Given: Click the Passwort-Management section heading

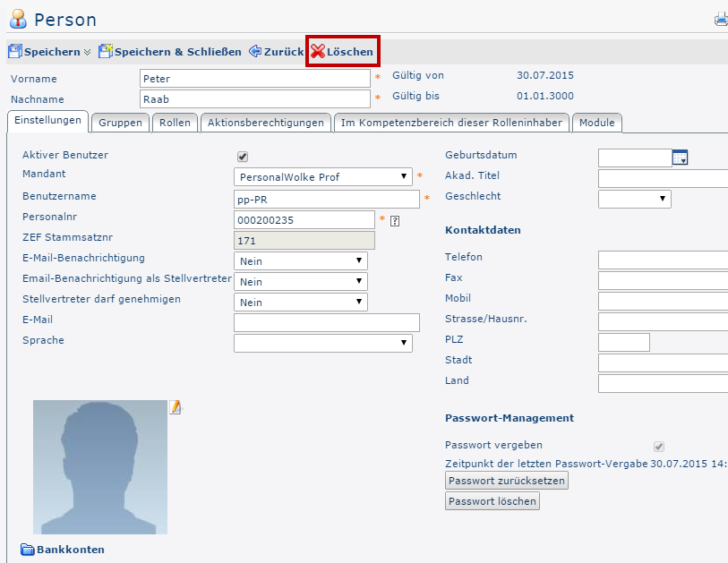Looking at the screenshot, I should click(x=510, y=418).
